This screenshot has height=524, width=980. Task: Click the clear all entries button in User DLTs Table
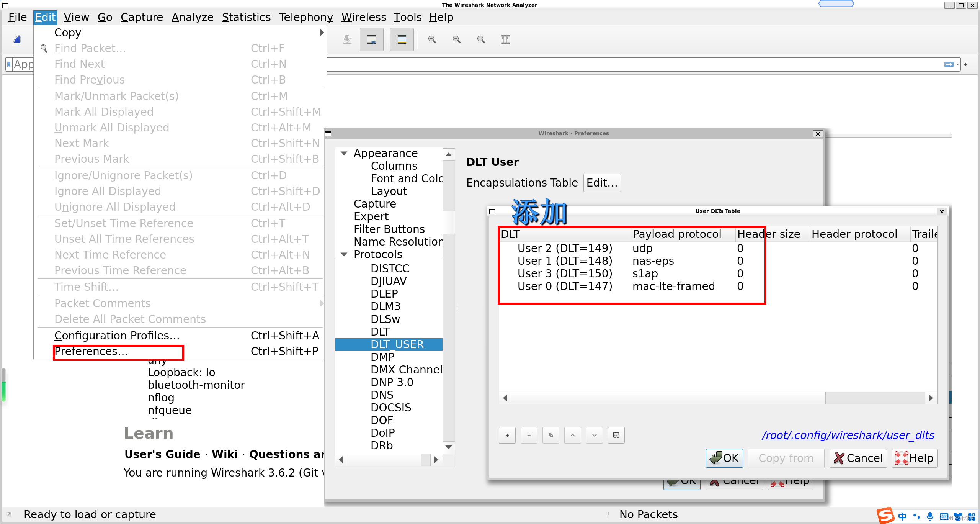click(x=616, y=435)
